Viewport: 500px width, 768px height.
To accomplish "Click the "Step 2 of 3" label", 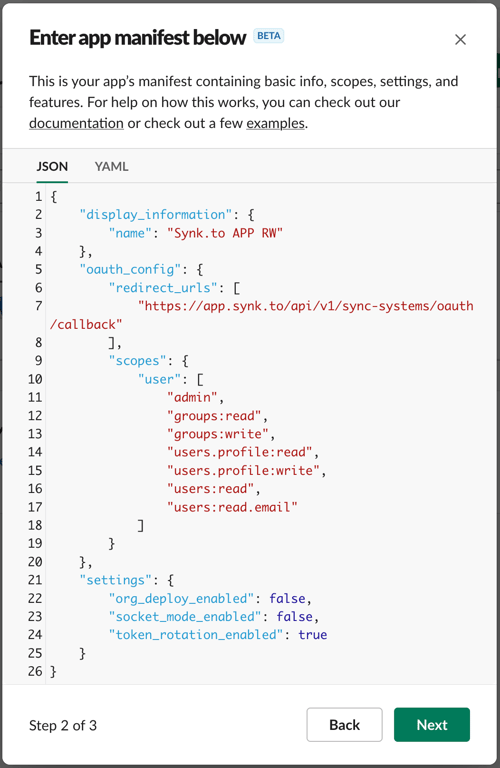I will (63, 725).
